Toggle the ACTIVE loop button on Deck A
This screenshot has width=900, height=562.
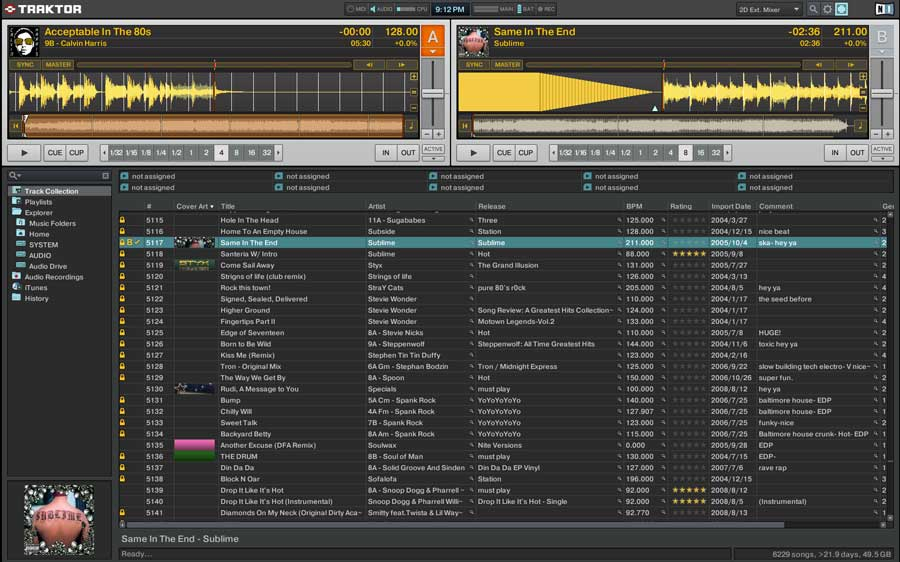point(433,149)
